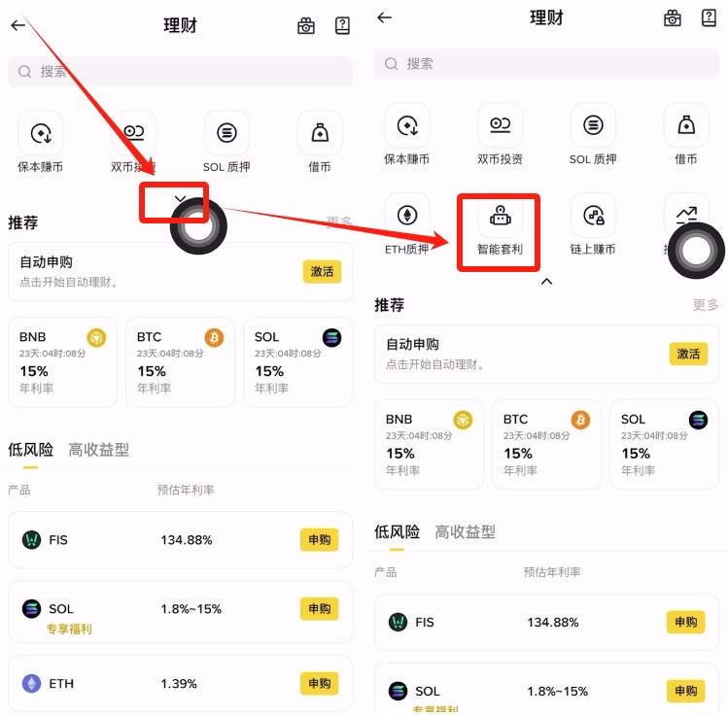
Task: Switch to 高收益型 tab on left screen
Action: 98,450
